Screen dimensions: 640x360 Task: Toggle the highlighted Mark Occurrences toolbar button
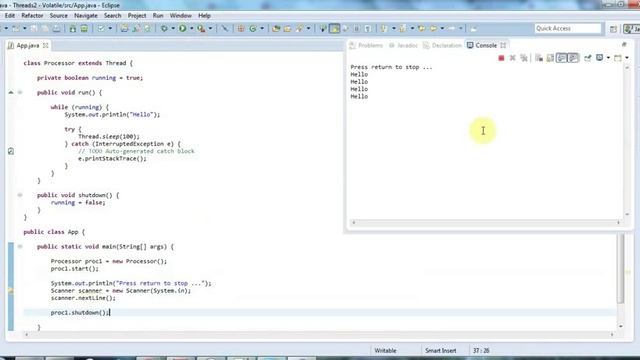click(334, 28)
